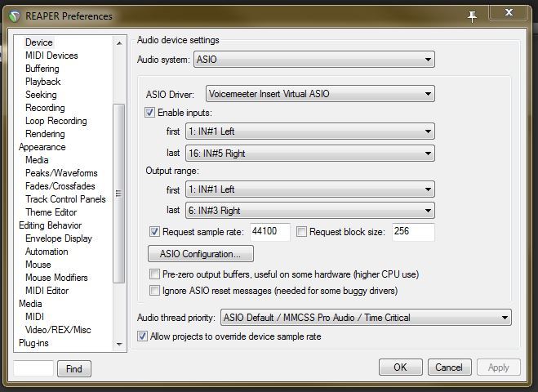
Task: Close the REAPER Preferences window
Action: click(510, 14)
